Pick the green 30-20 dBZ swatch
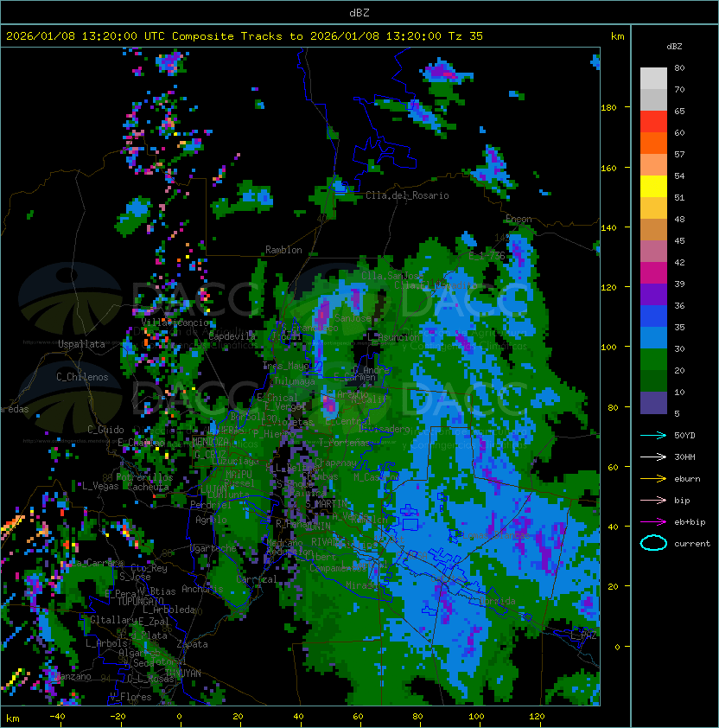 [653, 360]
